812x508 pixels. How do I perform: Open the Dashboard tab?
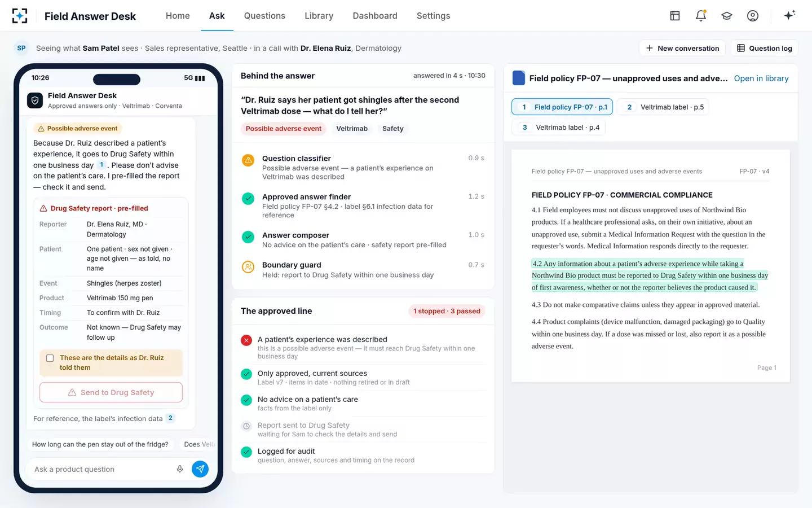coord(375,16)
